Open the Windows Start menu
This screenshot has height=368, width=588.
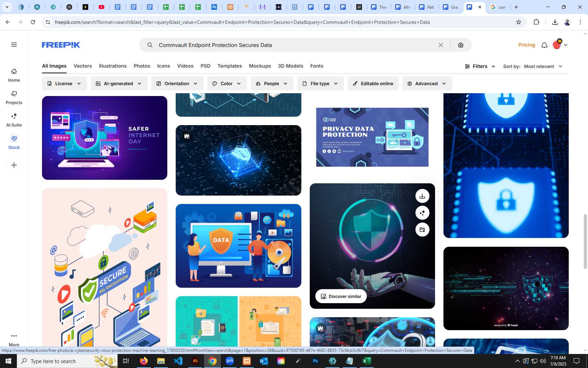click(x=8, y=361)
